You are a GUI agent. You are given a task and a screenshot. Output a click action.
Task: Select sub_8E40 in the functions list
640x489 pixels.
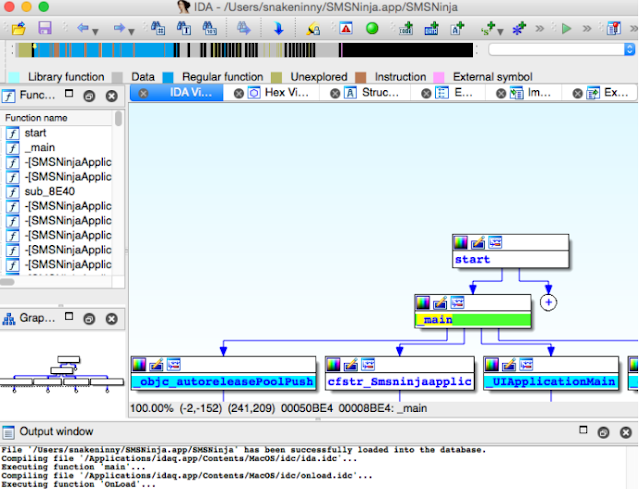coord(49,191)
